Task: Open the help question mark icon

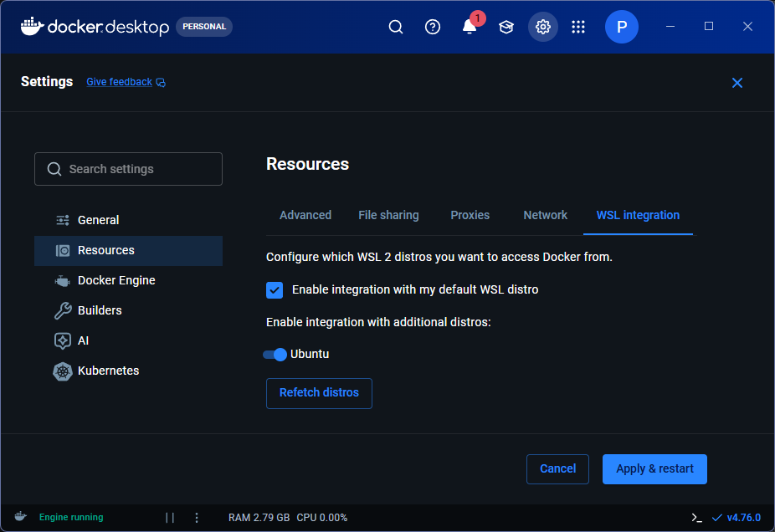Action: pos(433,27)
